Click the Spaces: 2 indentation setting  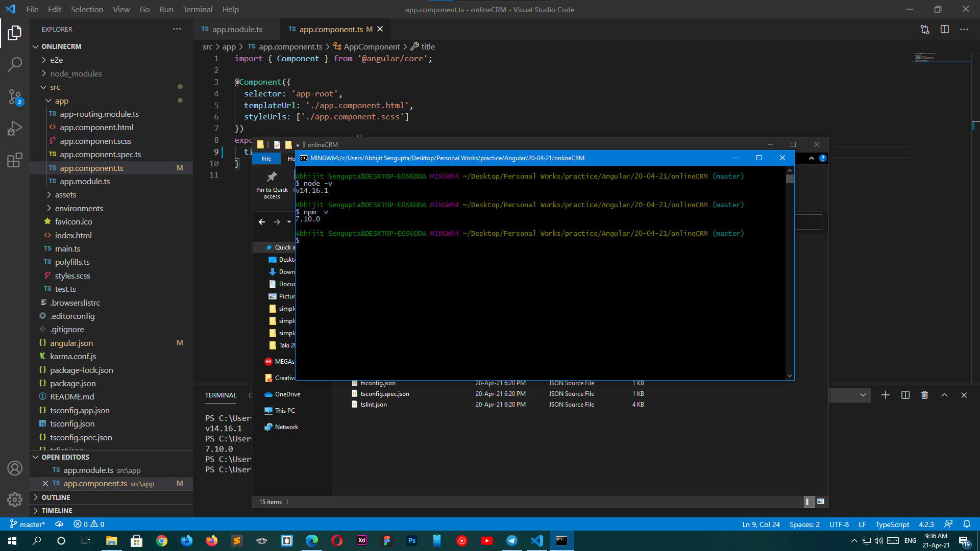[804, 524]
